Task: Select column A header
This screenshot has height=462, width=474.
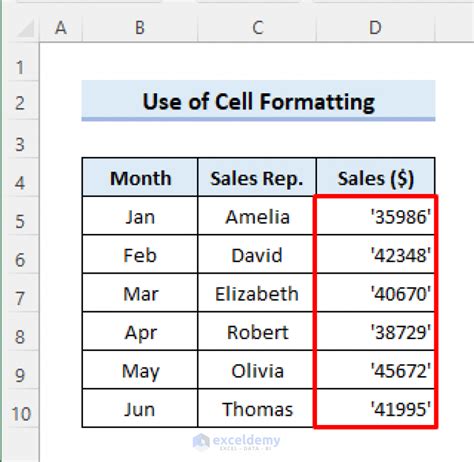Action: (x=61, y=28)
